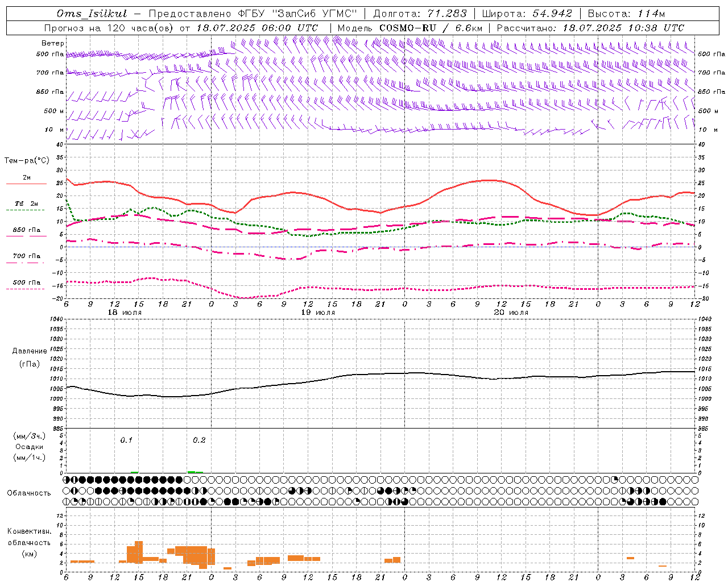Click the 10 м wind level label on the left
Screen dimensions: 728x582
pyautogui.click(x=55, y=130)
